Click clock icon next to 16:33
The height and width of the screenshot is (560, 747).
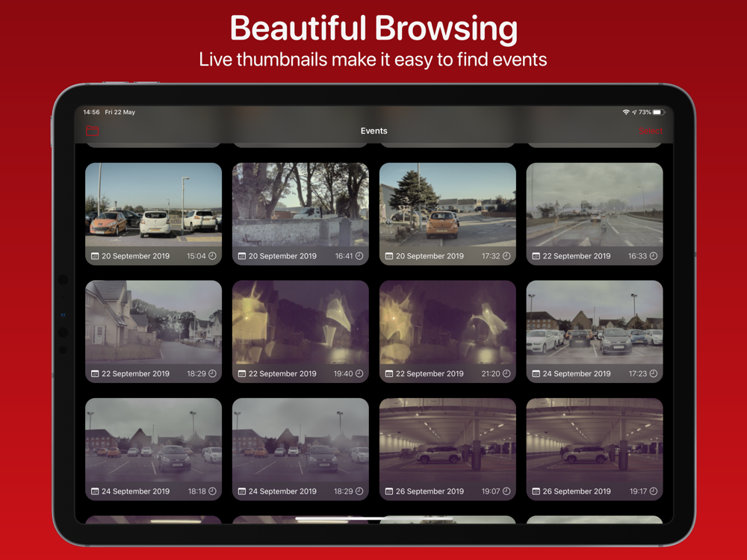pyautogui.click(x=654, y=255)
